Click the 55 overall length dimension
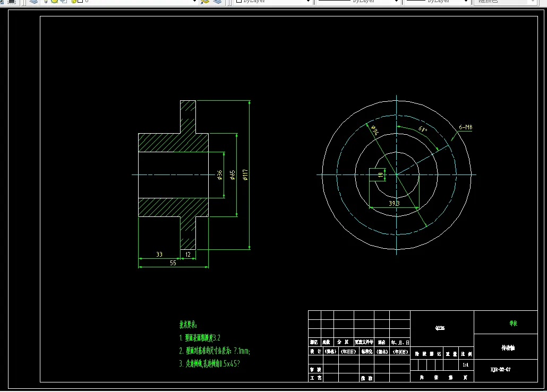The height and width of the screenshot is (392, 547). point(173,263)
